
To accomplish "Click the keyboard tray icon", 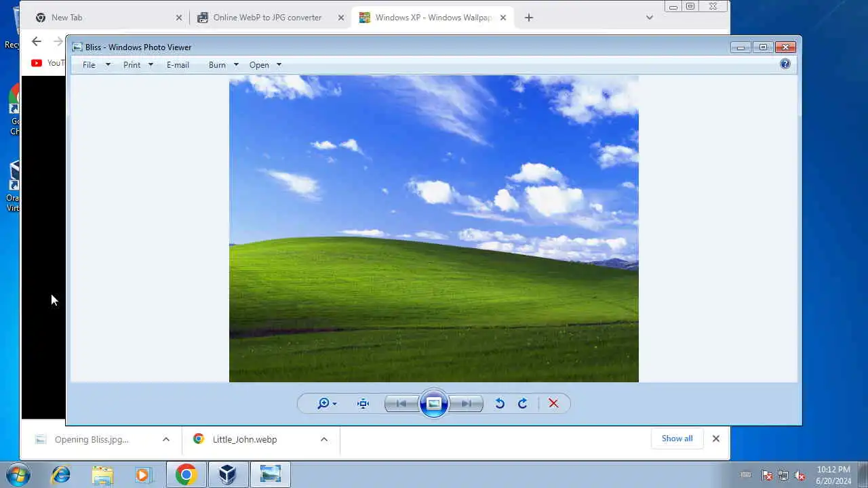I will (746, 475).
